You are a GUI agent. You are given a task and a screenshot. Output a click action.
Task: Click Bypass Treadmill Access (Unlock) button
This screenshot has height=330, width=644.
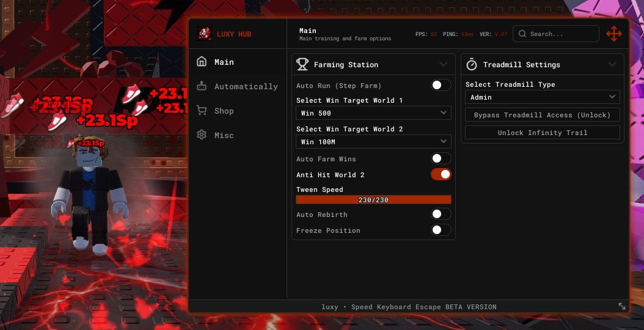coord(542,115)
